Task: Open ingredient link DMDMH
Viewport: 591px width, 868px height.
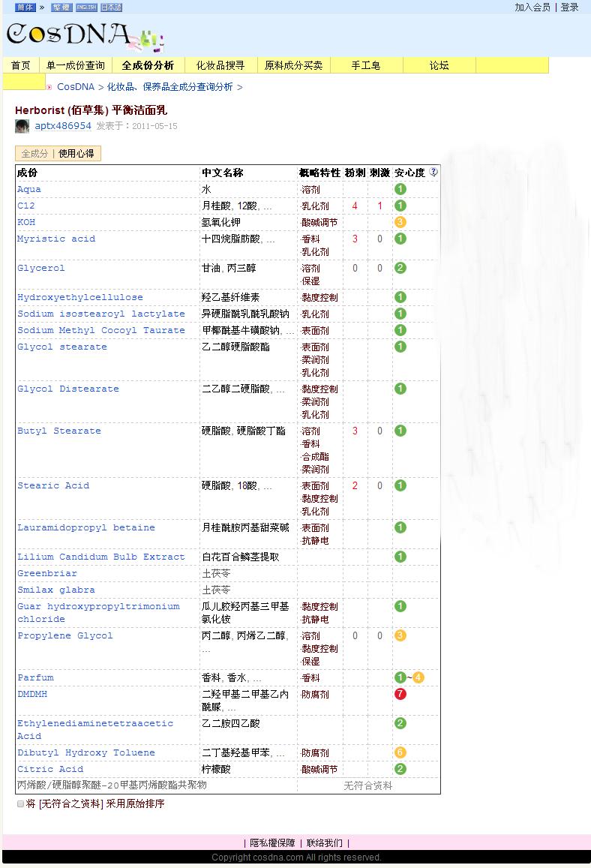Action: [x=32, y=694]
